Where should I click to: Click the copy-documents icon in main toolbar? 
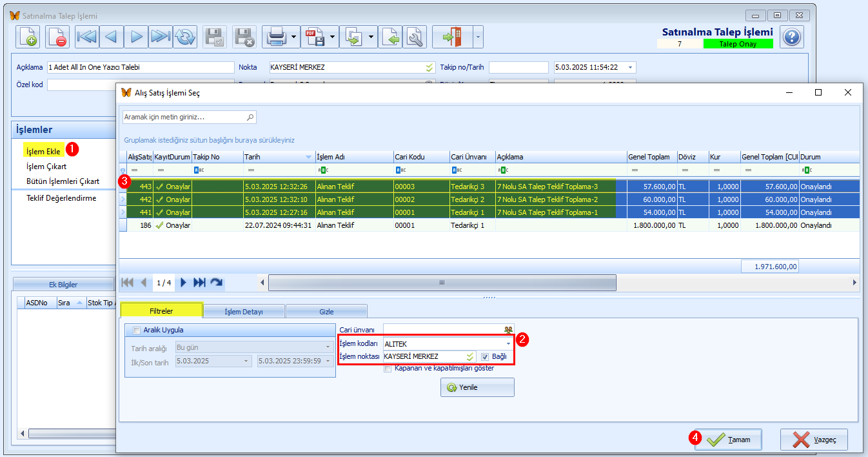353,37
